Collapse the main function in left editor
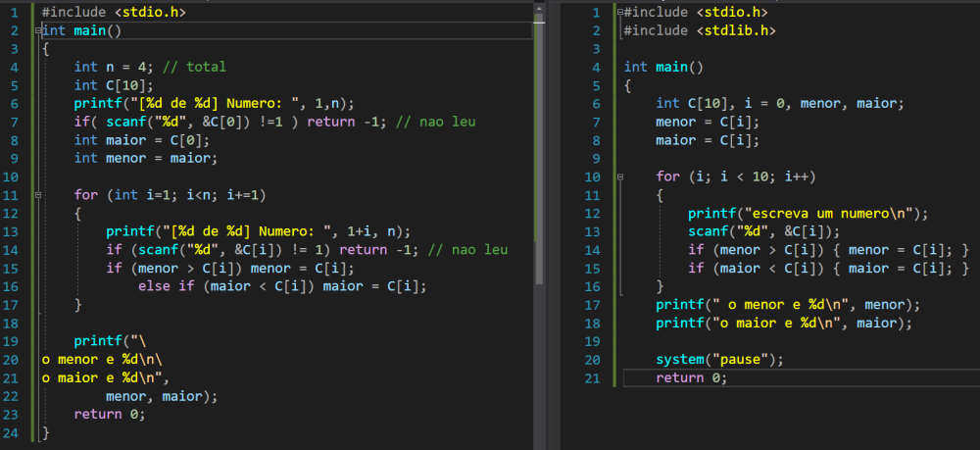This screenshot has width=980, height=450. [x=38, y=30]
